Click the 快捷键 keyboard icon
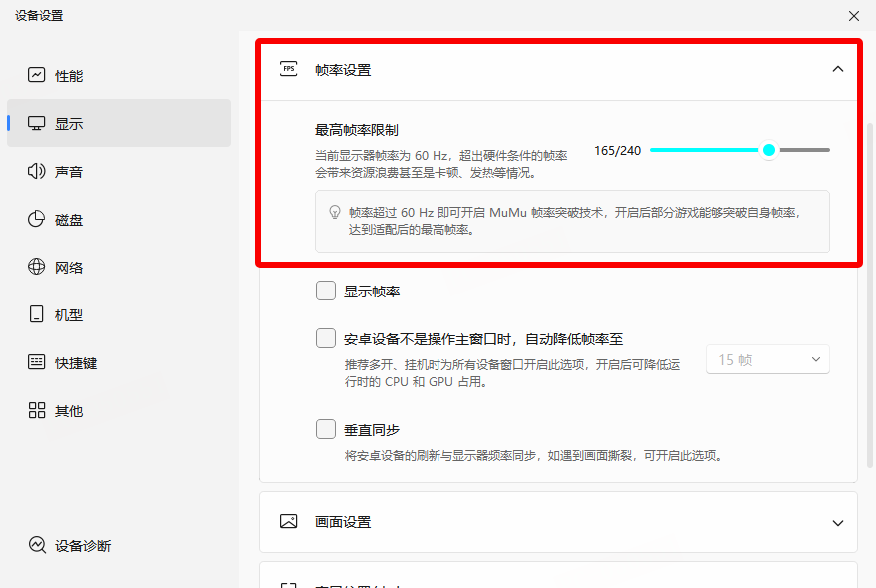Viewport: 876px width, 588px height. click(x=37, y=362)
